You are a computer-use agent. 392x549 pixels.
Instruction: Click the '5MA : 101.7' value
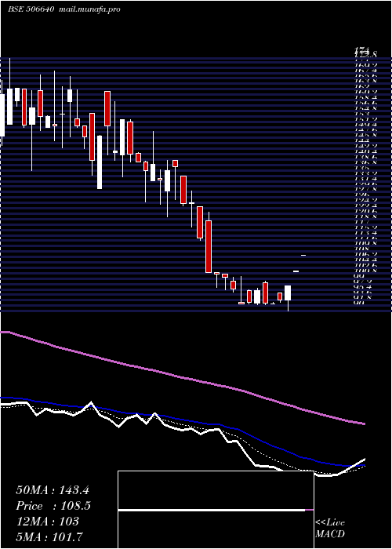click(49, 536)
